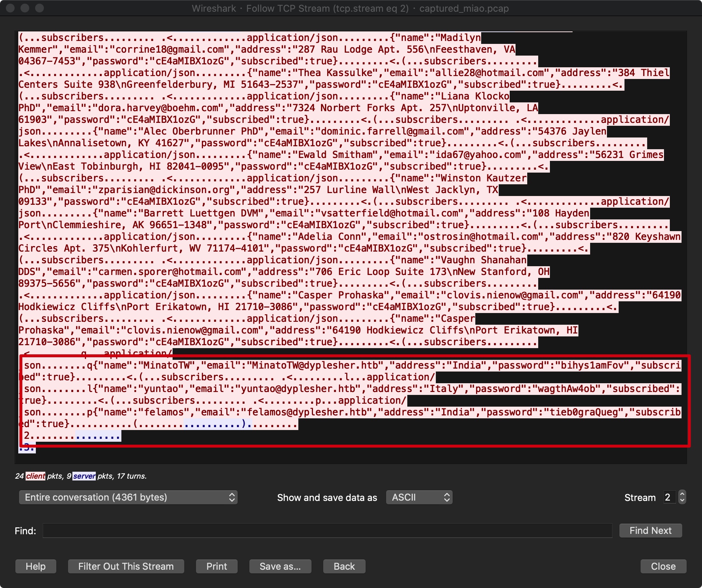Viewport: 702px width, 588px height.
Task: Click the minimize window dot
Action: [25, 8]
